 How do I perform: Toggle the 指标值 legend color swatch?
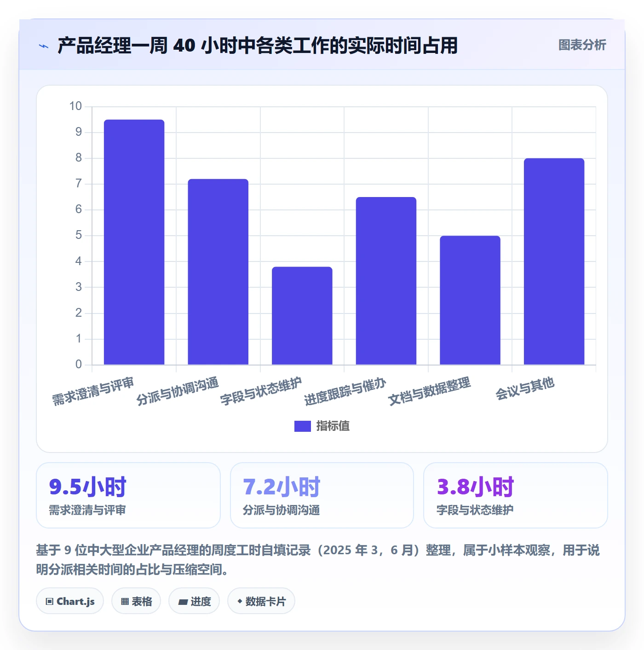pos(302,426)
